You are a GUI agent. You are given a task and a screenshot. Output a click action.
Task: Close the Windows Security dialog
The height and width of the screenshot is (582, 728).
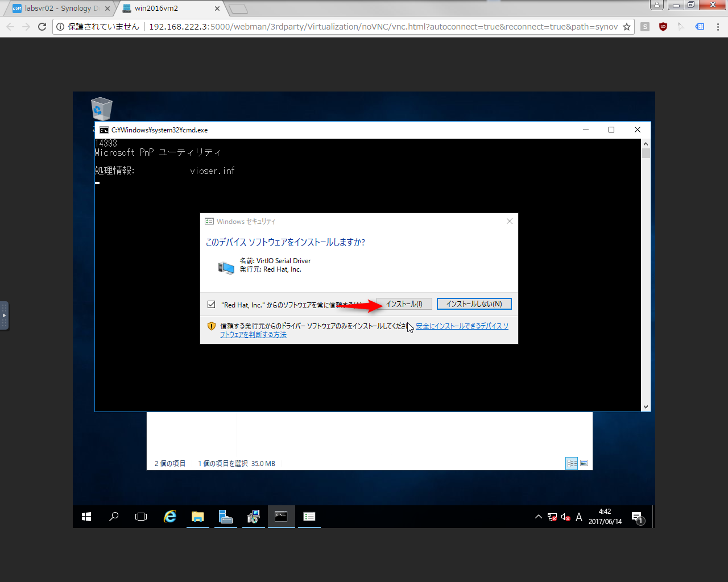click(510, 221)
